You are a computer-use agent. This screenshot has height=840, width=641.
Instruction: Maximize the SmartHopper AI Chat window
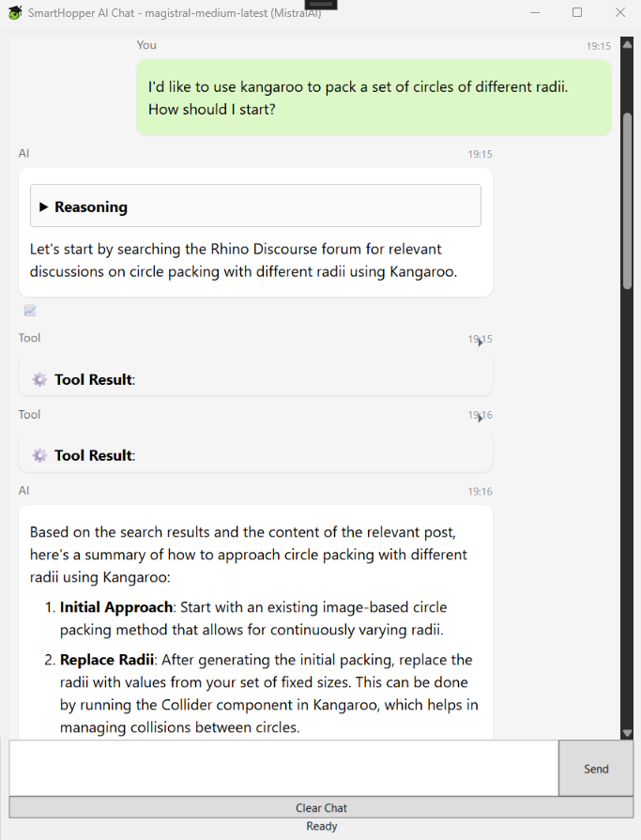point(577,12)
